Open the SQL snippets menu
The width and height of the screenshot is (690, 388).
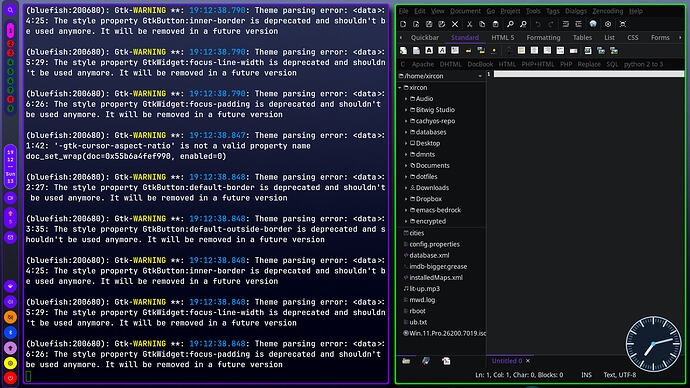coord(612,64)
